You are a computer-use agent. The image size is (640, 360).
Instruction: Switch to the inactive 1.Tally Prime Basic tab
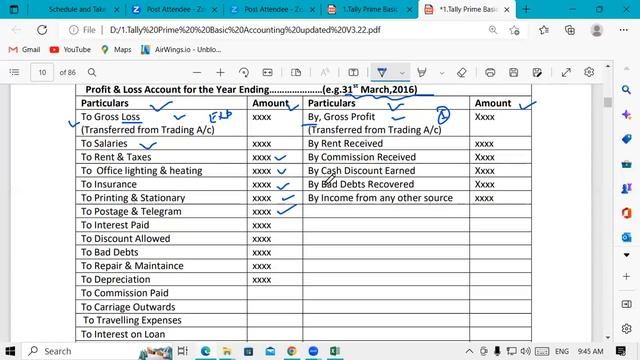pos(369,9)
